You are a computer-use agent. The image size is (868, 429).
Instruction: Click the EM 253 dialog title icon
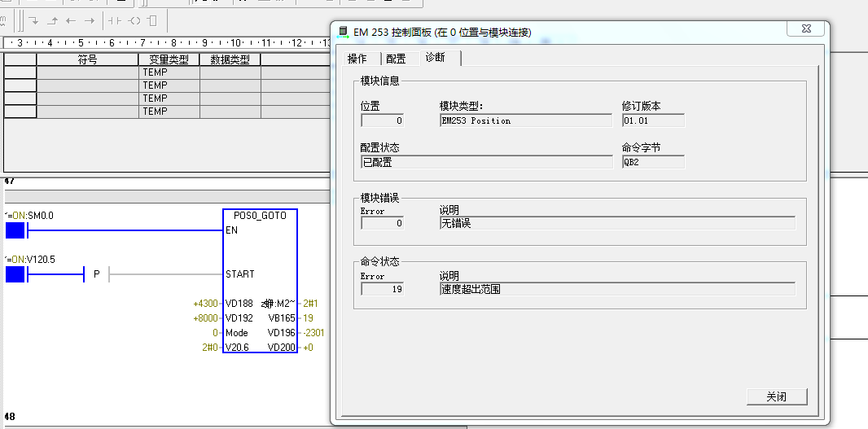[343, 33]
